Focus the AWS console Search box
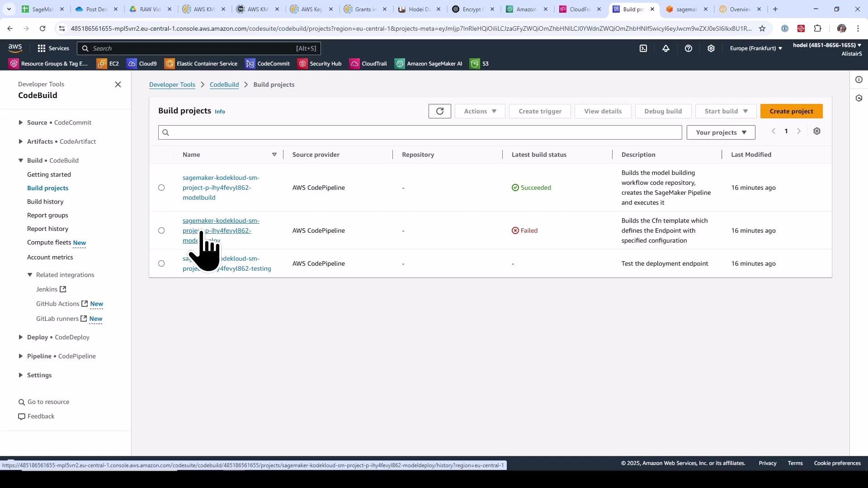 point(199,48)
